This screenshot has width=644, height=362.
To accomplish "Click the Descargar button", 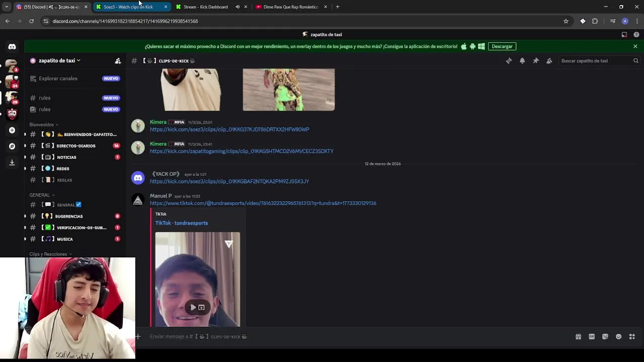I will click(502, 46).
